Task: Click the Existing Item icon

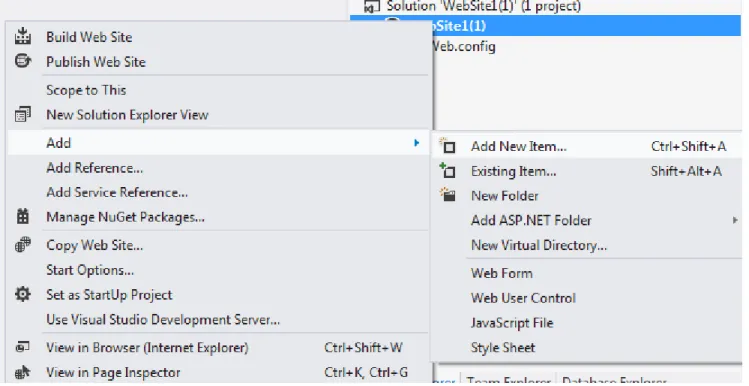Action: [x=448, y=171]
